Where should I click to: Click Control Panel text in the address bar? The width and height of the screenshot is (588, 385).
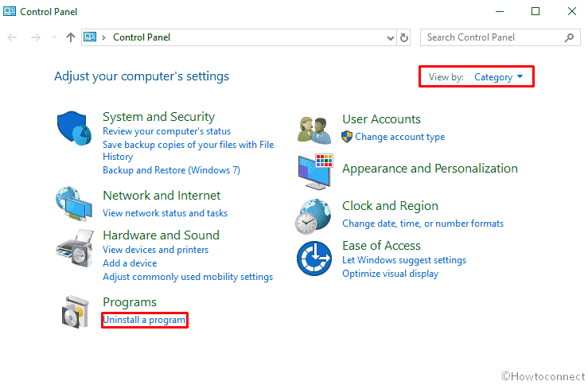142,37
